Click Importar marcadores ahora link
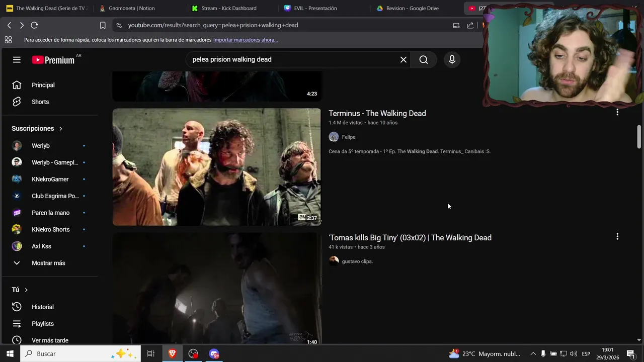The image size is (644, 362). click(x=246, y=40)
